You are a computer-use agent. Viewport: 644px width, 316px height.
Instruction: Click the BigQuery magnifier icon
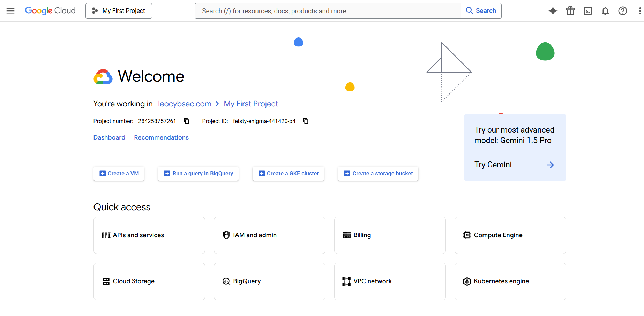(x=226, y=281)
